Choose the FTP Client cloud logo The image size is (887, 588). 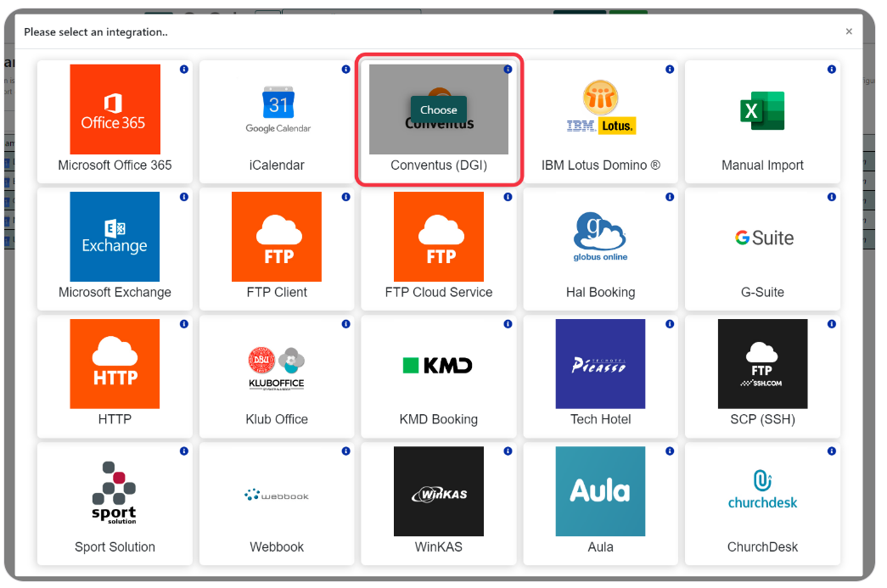click(x=278, y=237)
